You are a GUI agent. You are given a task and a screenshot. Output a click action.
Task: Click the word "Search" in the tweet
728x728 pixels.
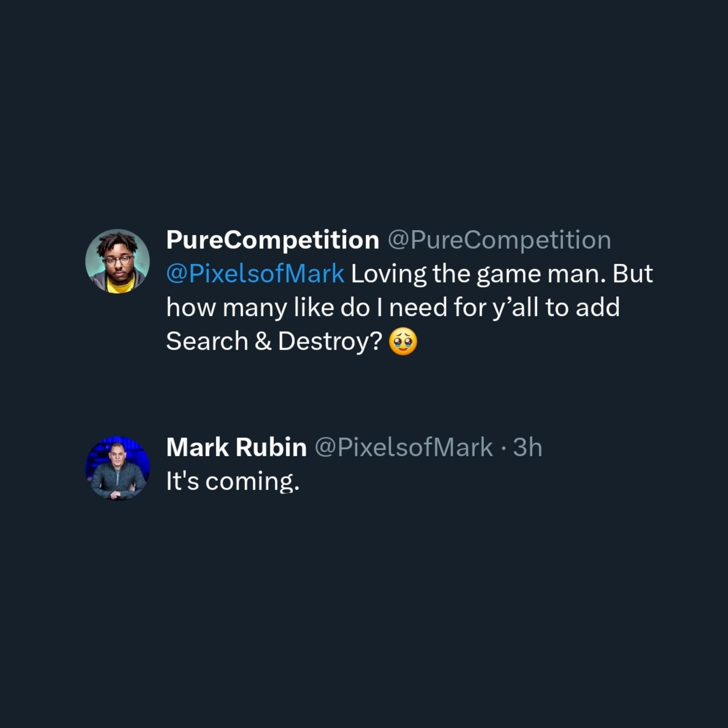[x=207, y=341]
